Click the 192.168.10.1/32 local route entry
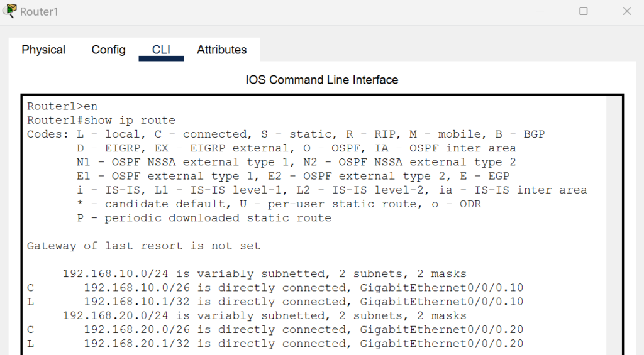 click(275, 302)
